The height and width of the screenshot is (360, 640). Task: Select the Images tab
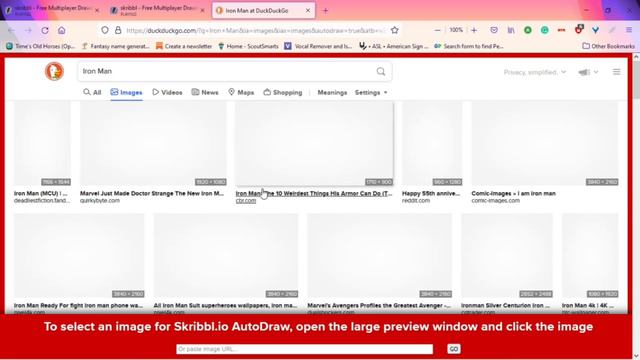point(126,93)
